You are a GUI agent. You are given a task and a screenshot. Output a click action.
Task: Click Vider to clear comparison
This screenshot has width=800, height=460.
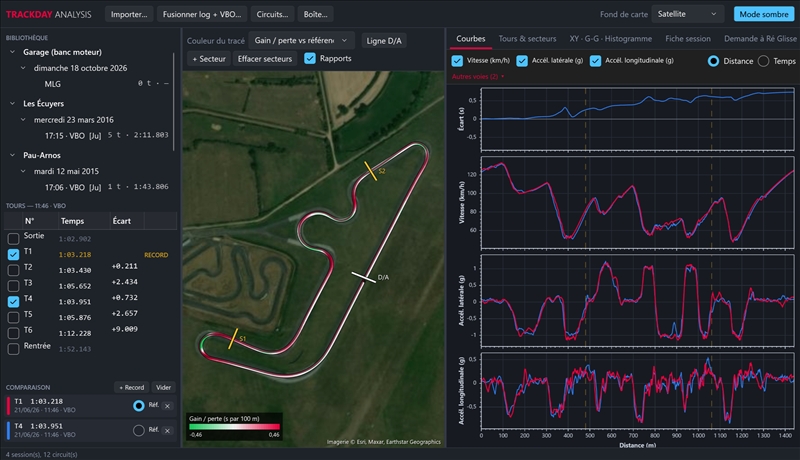[163, 388]
